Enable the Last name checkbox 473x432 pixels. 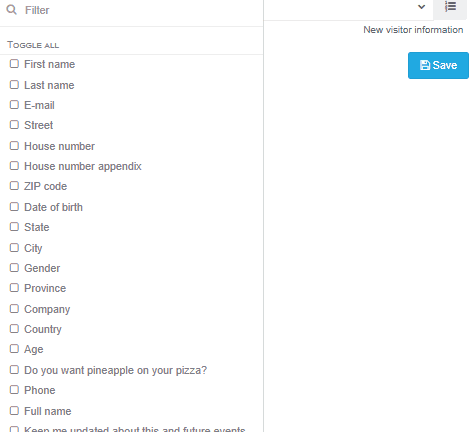tap(14, 85)
